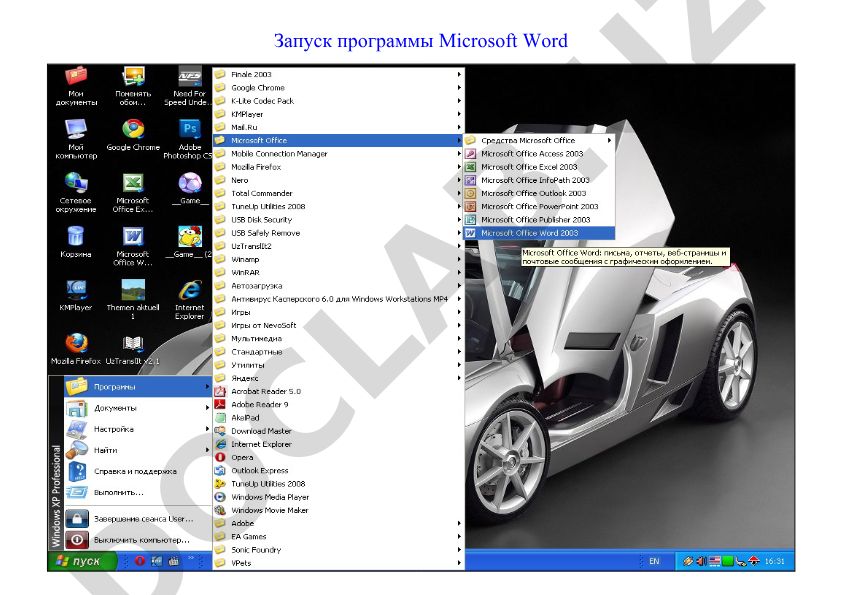This screenshot has width=841, height=595.
Task: Expand EA Games program folder
Action: (338, 537)
